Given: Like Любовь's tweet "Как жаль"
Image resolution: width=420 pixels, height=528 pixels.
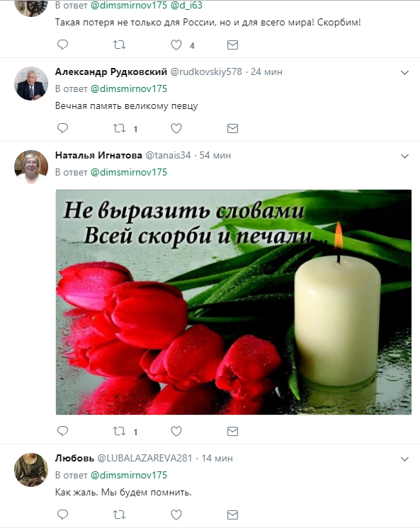Looking at the screenshot, I should [176, 515].
